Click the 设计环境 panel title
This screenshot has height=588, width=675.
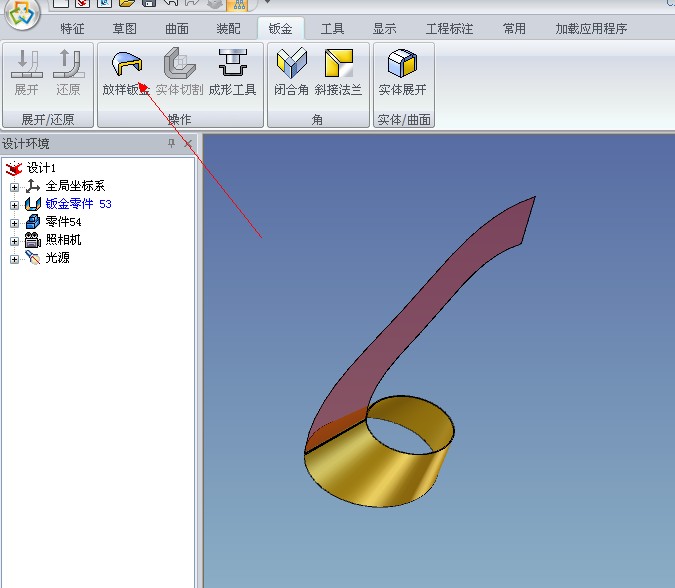coord(25,143)
